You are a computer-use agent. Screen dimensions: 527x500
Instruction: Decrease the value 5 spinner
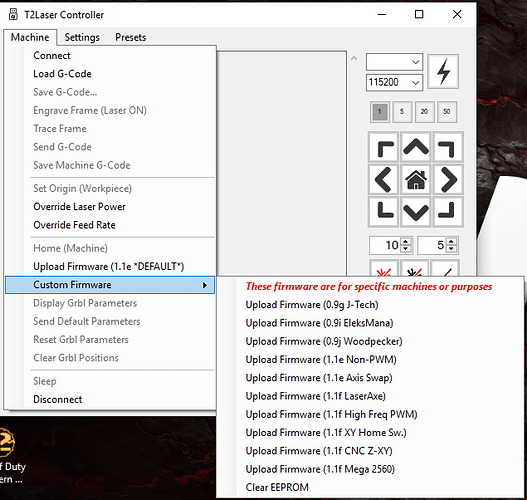coord(451,248)
